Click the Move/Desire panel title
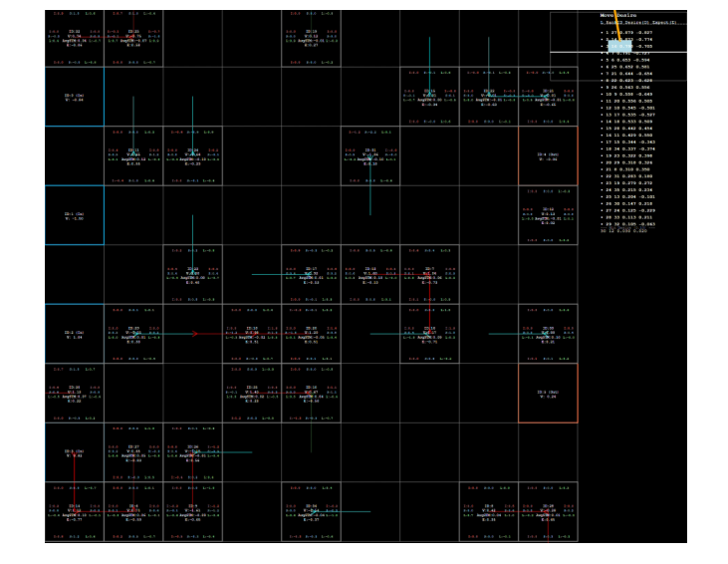This screenshot has width=728, height=564. pos(617,16)
